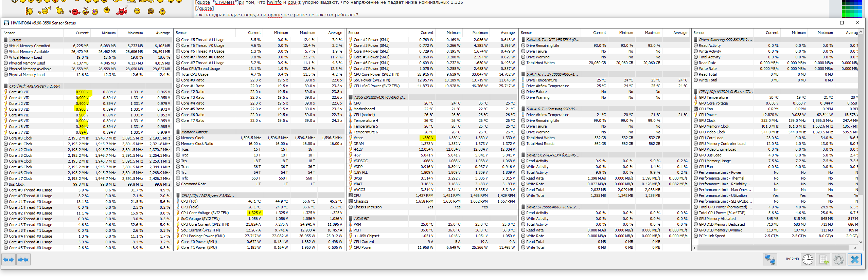868x280 pixels.
Task: Select the Performance Limit - Utilization row
Action: coord(776,195)
